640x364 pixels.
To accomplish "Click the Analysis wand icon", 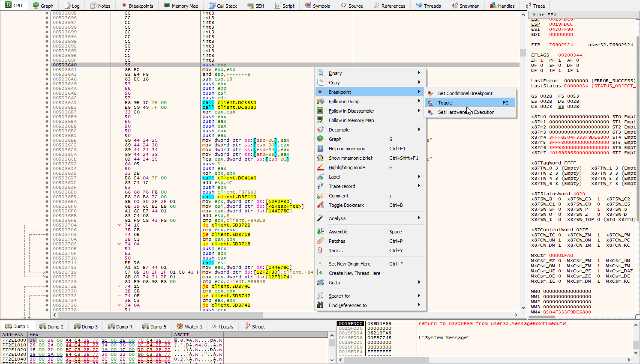I will tap(320, 218).
